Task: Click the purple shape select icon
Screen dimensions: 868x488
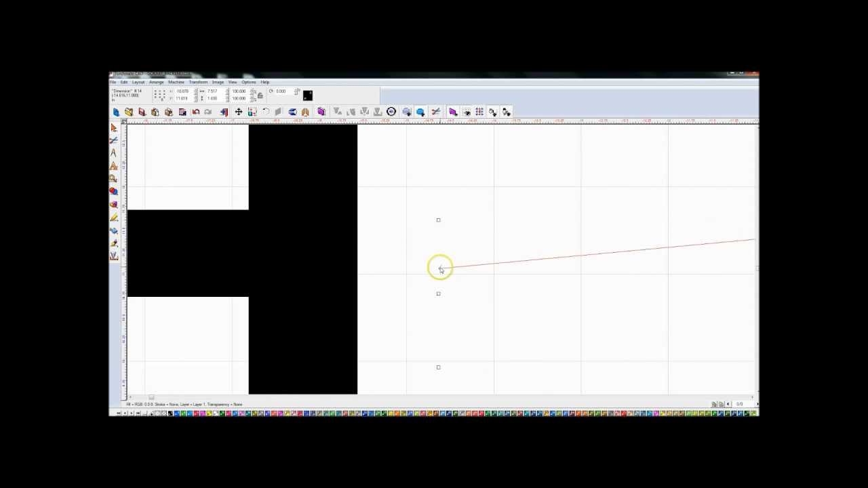Action: point(453,112)
